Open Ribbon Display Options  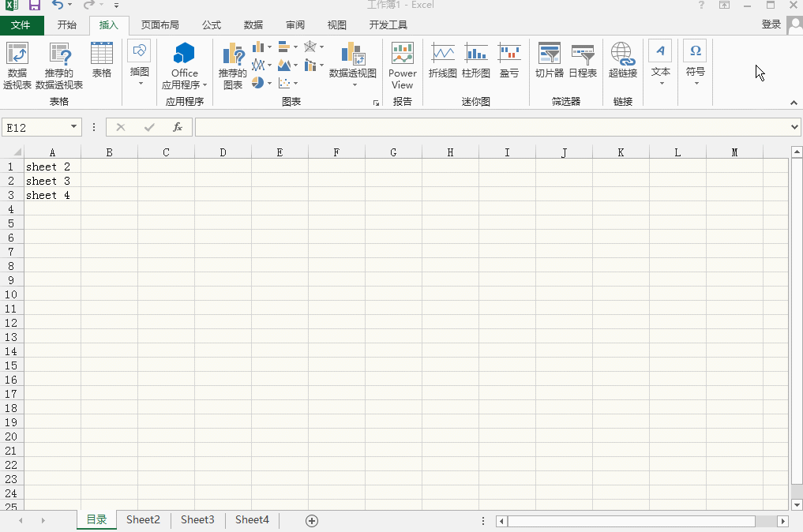tap(724, 5)
